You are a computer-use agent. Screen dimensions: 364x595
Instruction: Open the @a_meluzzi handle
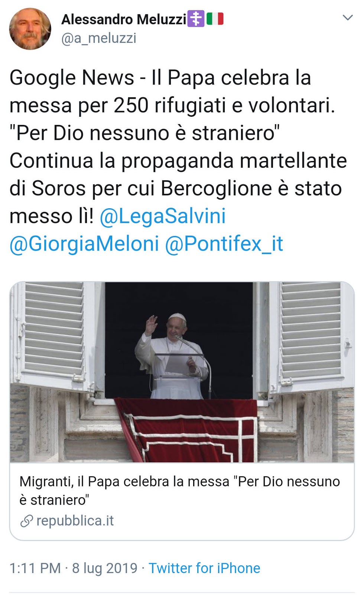pyautogui.click(x=99, y=38)
